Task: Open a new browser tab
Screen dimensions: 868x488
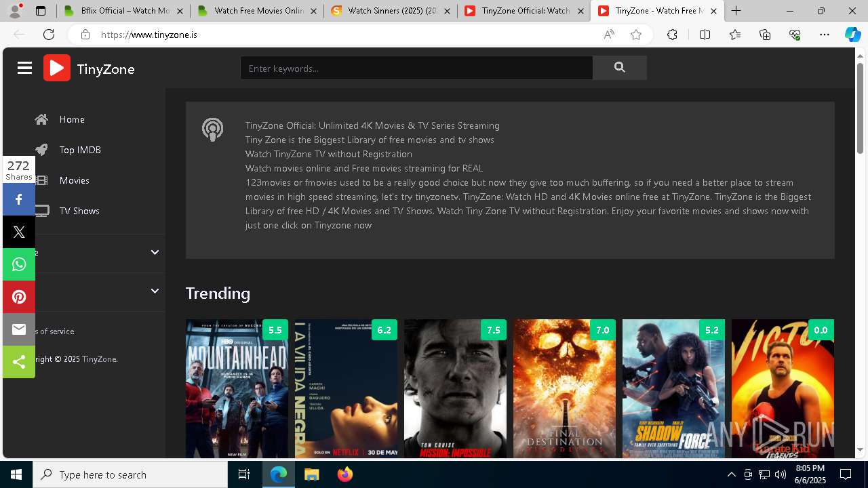Action: (x=736, y=11)
